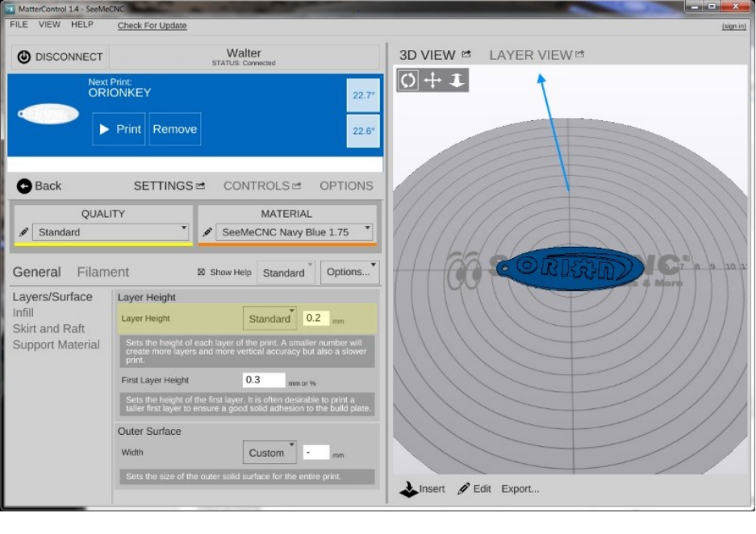Select Skirt and Raft settings category

(48, 328)
